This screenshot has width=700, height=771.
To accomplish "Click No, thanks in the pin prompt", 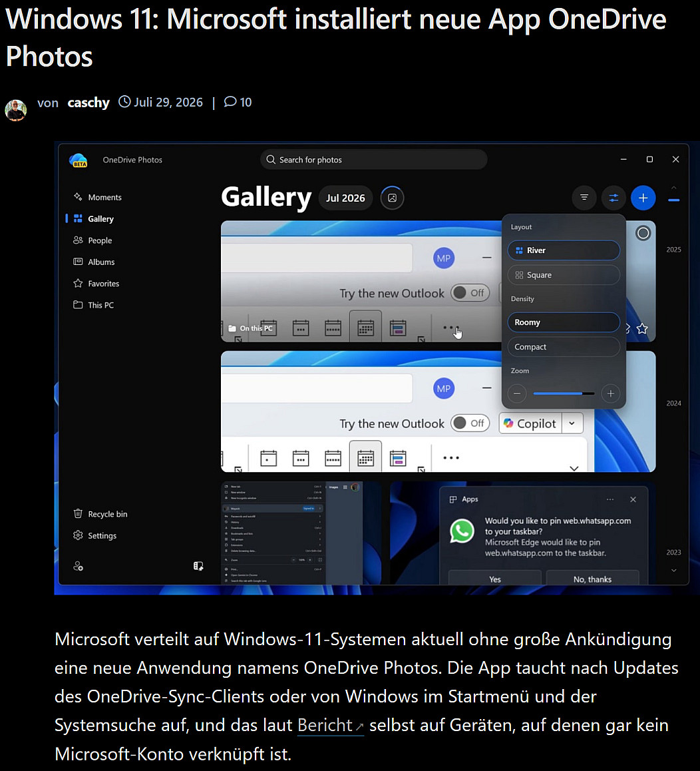I will click(x=592, y=579).
